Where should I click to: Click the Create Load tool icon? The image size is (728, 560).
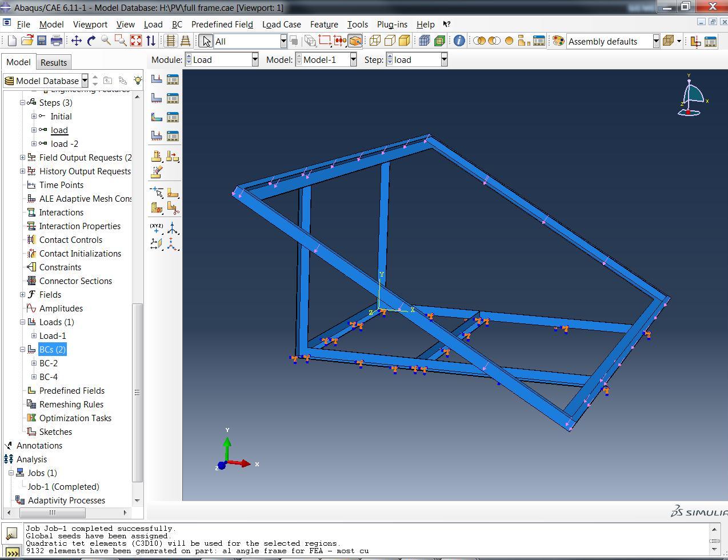click(x=157, y=79)
